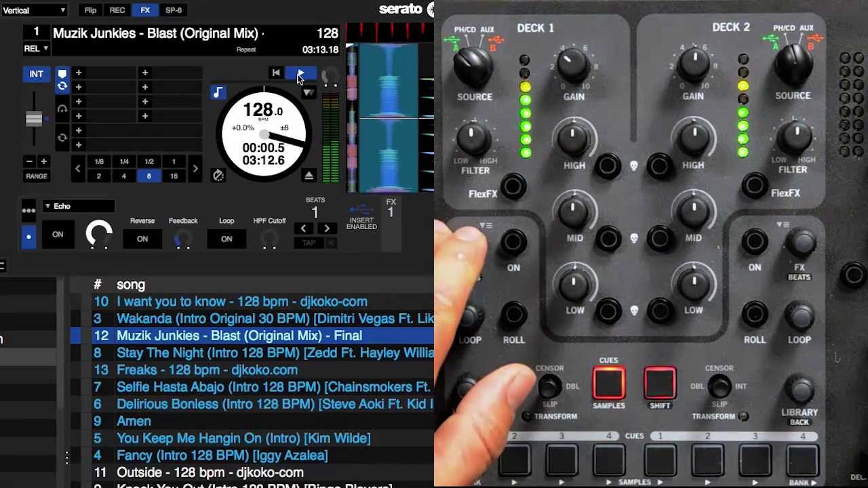
Task: Click the eject track icon
Action: point(309,176)
